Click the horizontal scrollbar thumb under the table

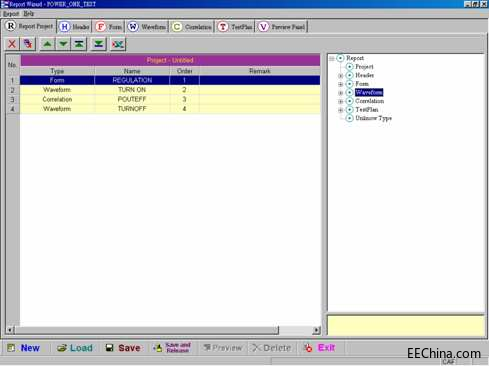point(146,330)
